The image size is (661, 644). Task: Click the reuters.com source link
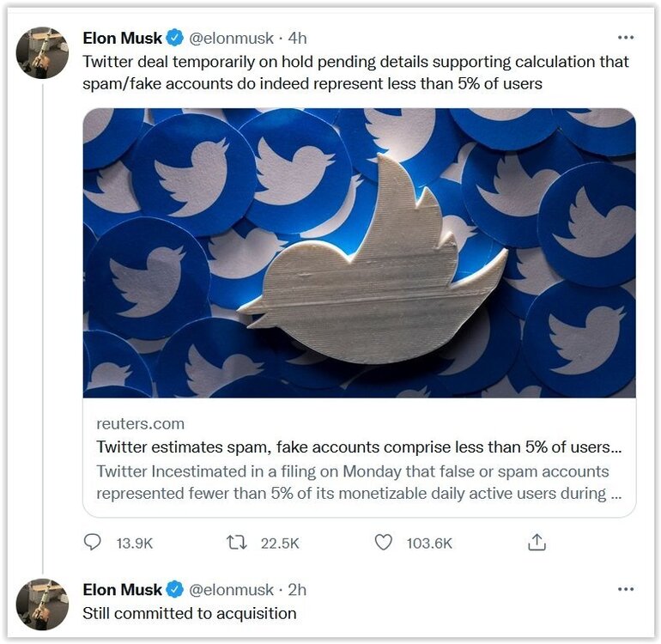(140, 423)
